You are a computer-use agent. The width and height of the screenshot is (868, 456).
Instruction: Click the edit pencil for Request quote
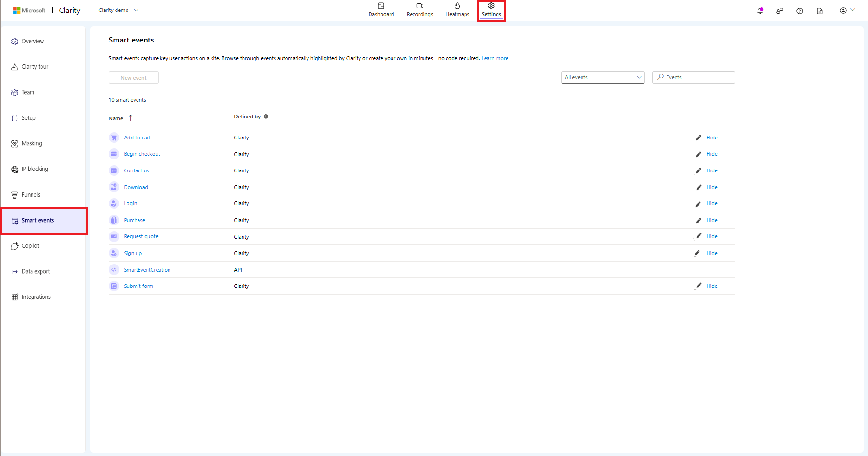pyautogui.click(x=699, y=236)
